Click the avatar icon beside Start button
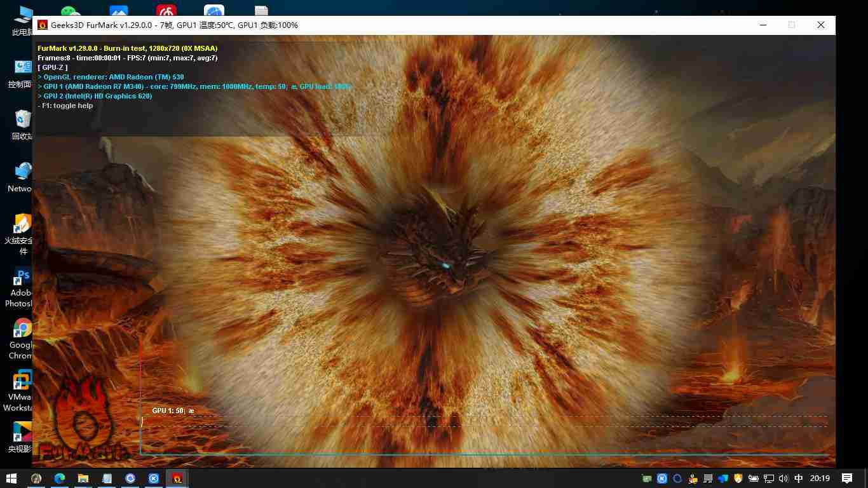868x488 pixels. (x=36, y=478)
